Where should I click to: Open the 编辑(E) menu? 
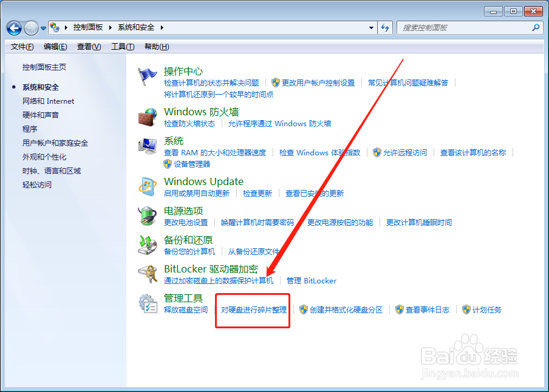pyautogui.click(x=55, y=47)
